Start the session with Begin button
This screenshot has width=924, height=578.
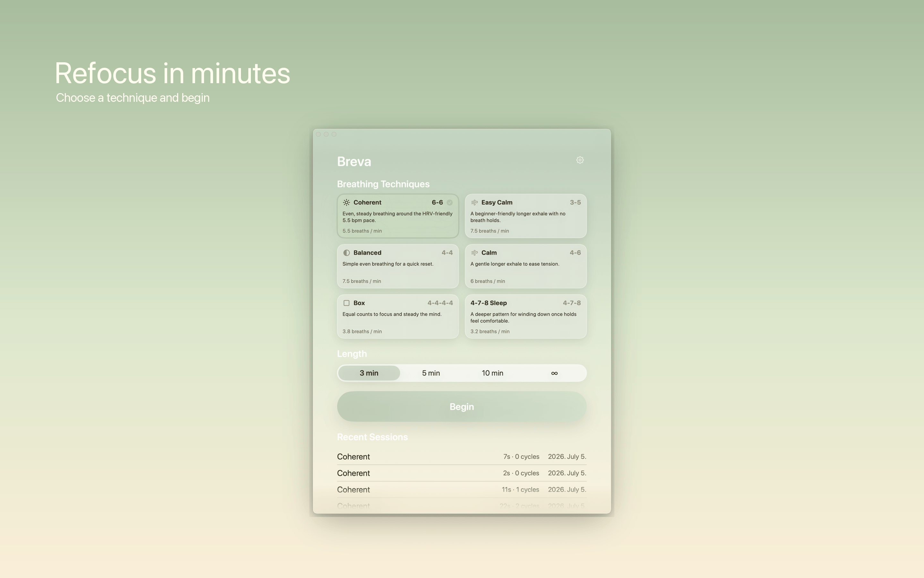click(x=462, y=407)
